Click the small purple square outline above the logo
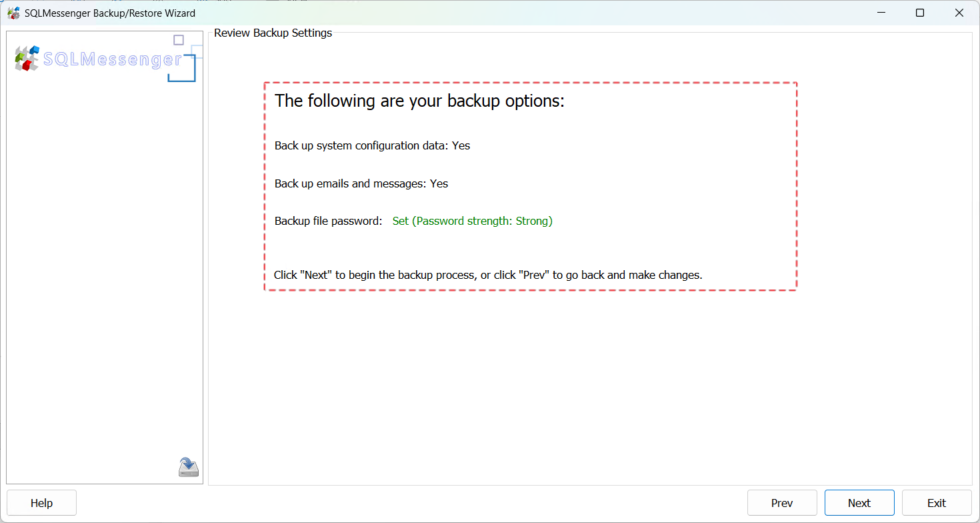 coord(179,40)
